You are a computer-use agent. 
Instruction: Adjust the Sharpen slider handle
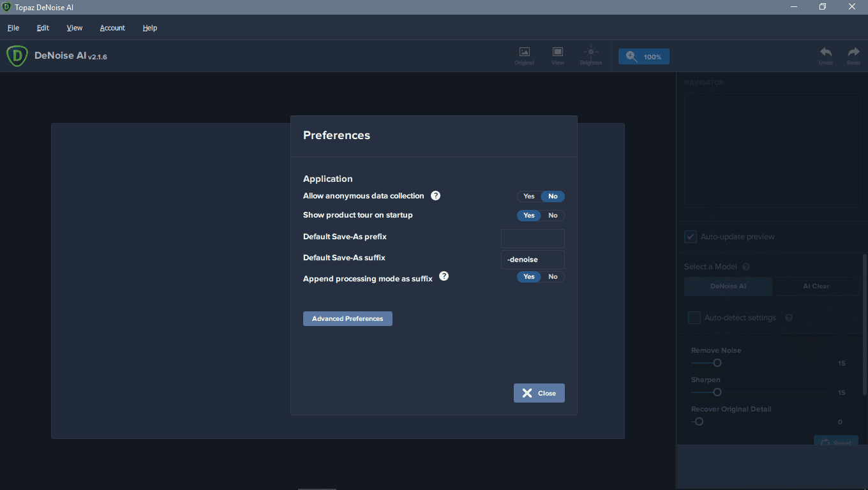click(x=717, y=392)
